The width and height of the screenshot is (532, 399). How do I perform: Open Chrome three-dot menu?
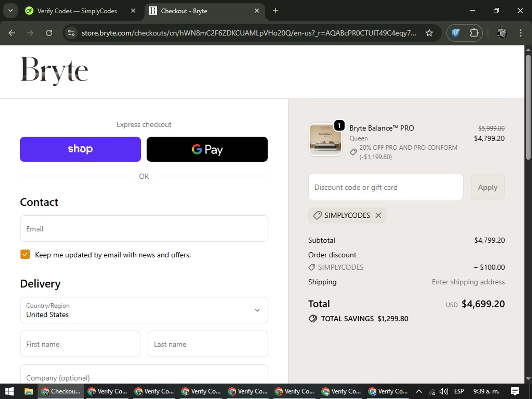(x=521, y=33)
